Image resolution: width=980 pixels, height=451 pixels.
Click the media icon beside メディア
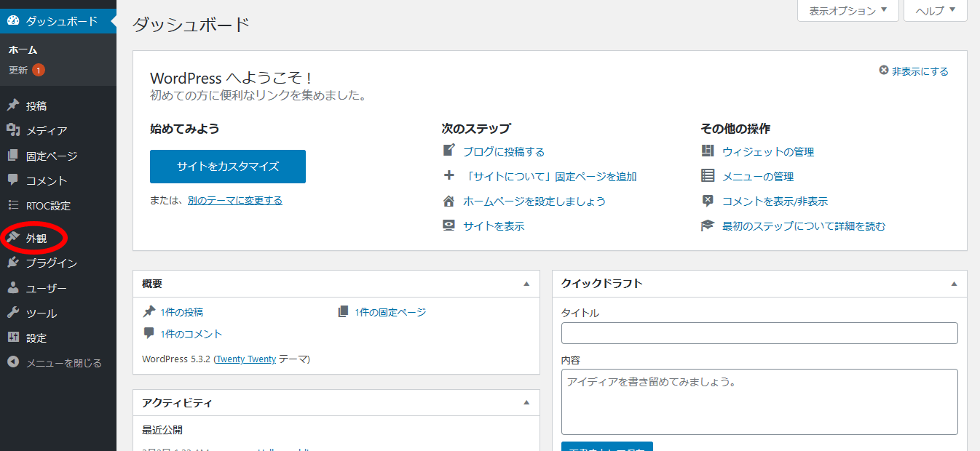coord(13,130)
